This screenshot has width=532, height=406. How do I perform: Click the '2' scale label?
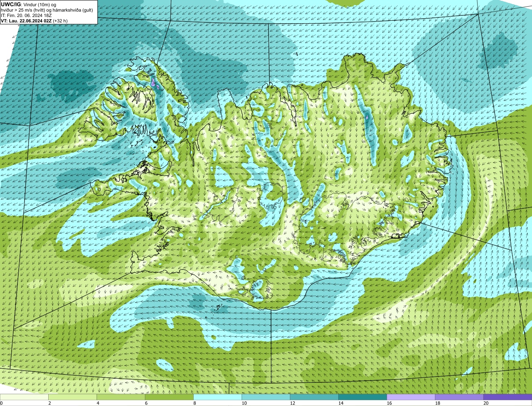click(x=49, y=403)
